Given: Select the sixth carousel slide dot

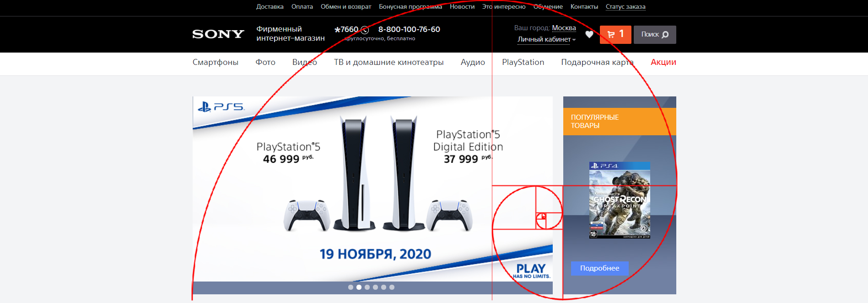Looking at the screenshot, I should (392, 287).
